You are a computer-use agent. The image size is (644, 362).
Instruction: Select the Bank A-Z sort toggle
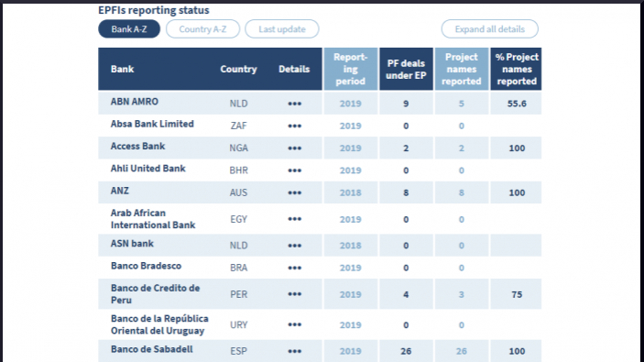[129, 29]
